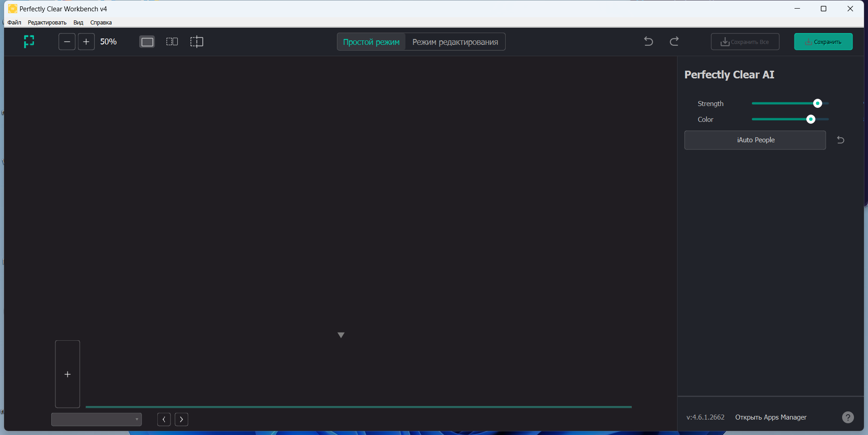Open the Справка menu
The height and width of the screenshot is (435, 868).
point(101,23)
